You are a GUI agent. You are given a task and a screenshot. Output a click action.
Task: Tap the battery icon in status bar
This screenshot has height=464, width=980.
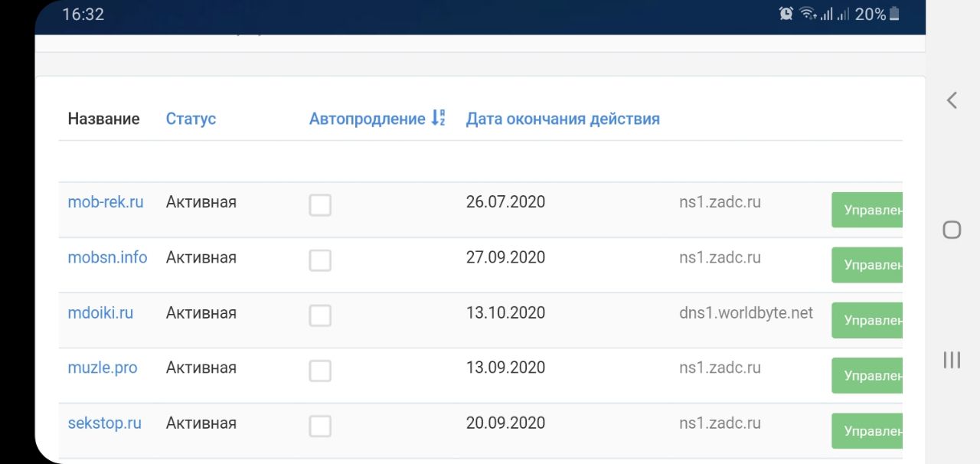click(x=894, y=14)
